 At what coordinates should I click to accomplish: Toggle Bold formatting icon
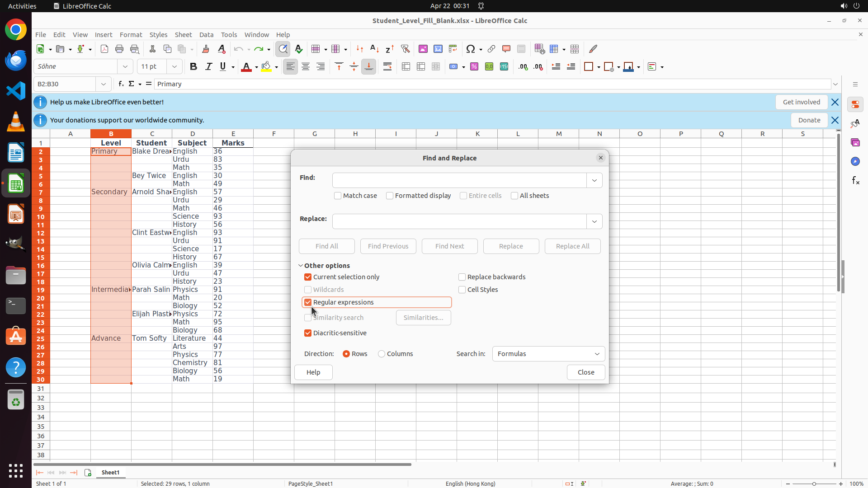pos(193,66)
